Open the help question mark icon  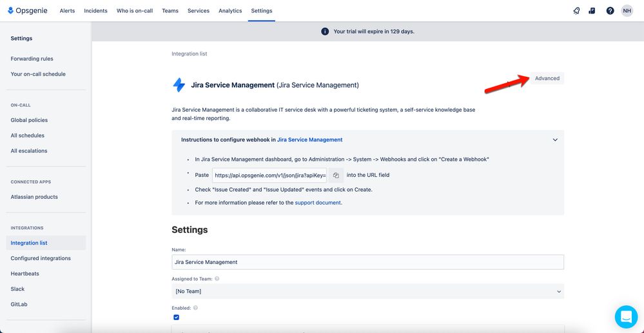point(610,11)
